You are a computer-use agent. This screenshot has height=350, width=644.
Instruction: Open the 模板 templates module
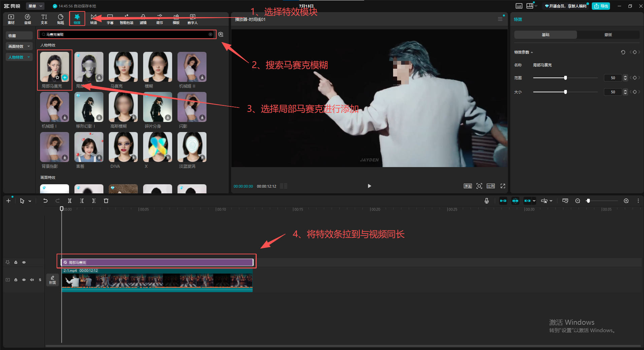click(176, 19)
